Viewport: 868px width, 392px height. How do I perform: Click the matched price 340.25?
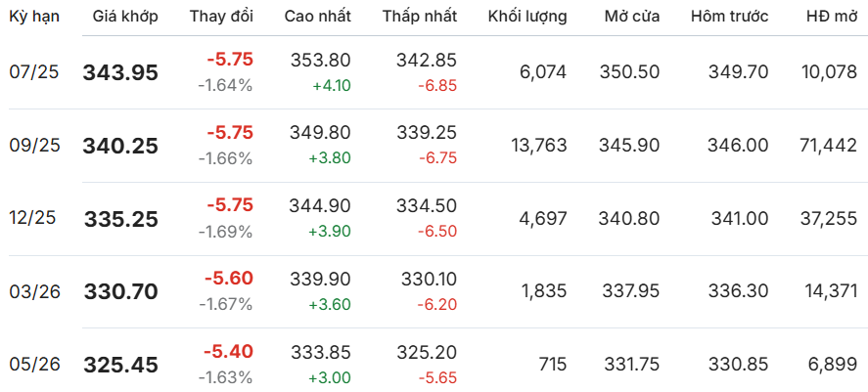(x=120, y=146)
